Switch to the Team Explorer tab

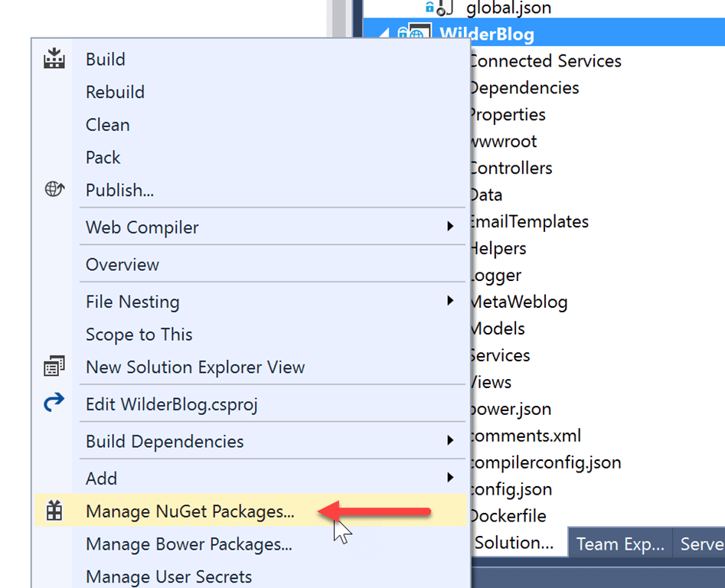click(x=619, y=544)
